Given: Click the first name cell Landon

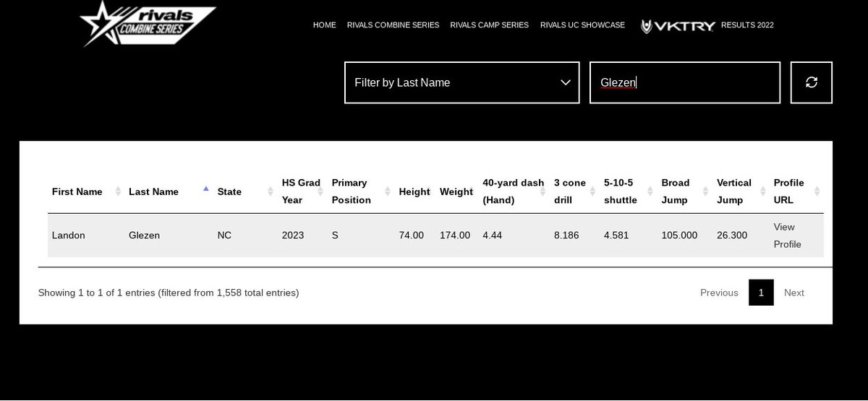Looking at the screenshot, I should pos(69,236).
